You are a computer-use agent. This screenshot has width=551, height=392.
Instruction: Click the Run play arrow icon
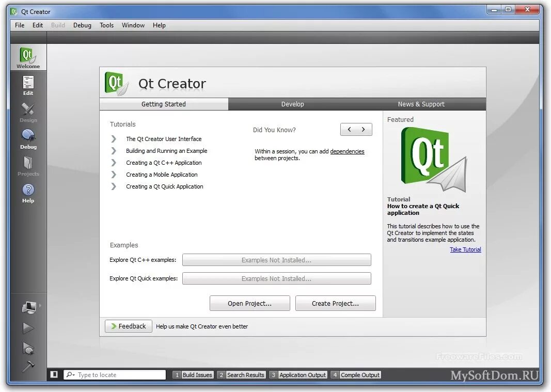click(x=28, y=328)
